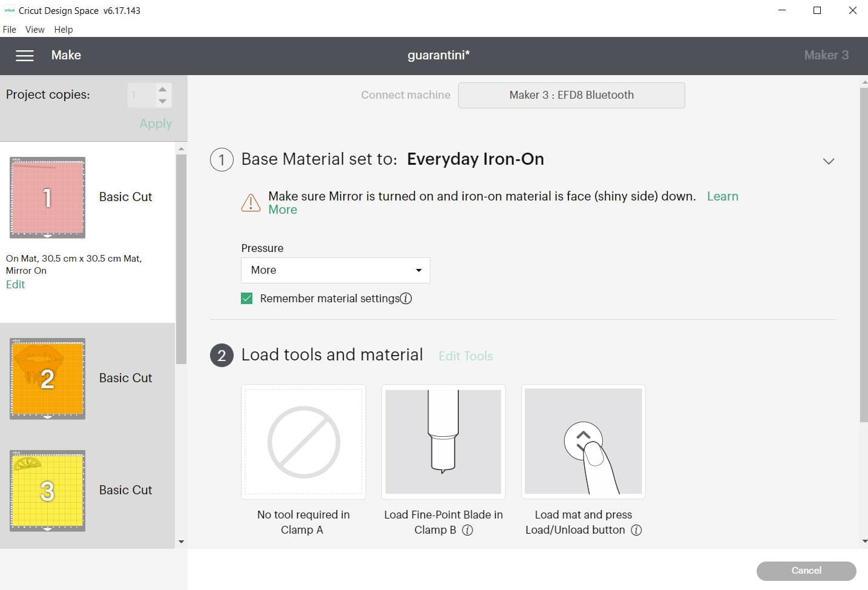
Task: Click mat list scrollbar up arrow
Action: tap(181, 148)
